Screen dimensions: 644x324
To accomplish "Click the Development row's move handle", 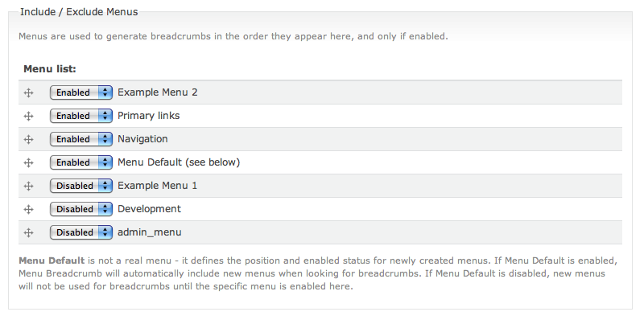I will [x=28, y=210].
